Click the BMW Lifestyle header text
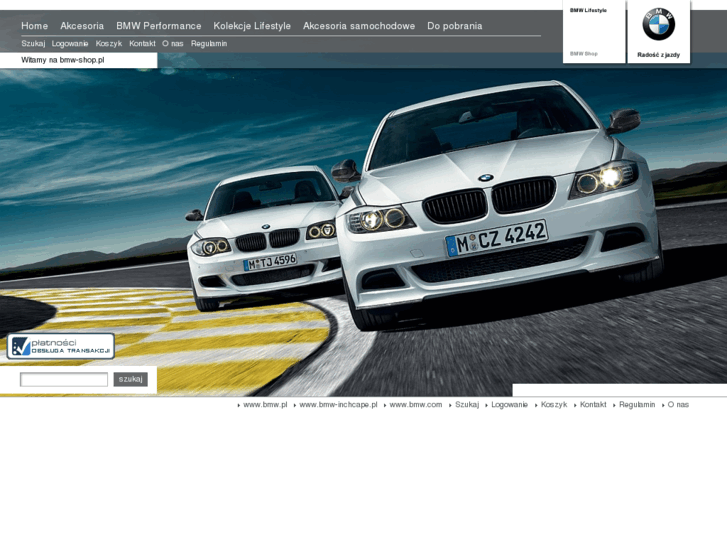Screen dimensions: 727x545 click(x=588, y=10)
